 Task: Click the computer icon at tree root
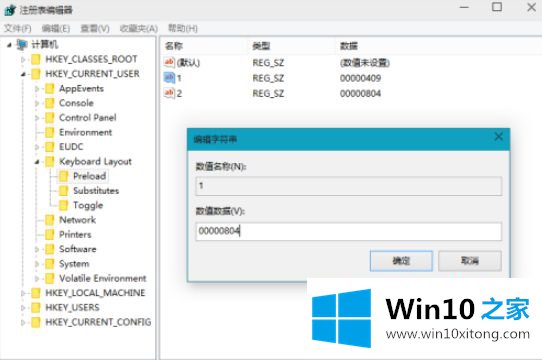[x=22, y=45]
